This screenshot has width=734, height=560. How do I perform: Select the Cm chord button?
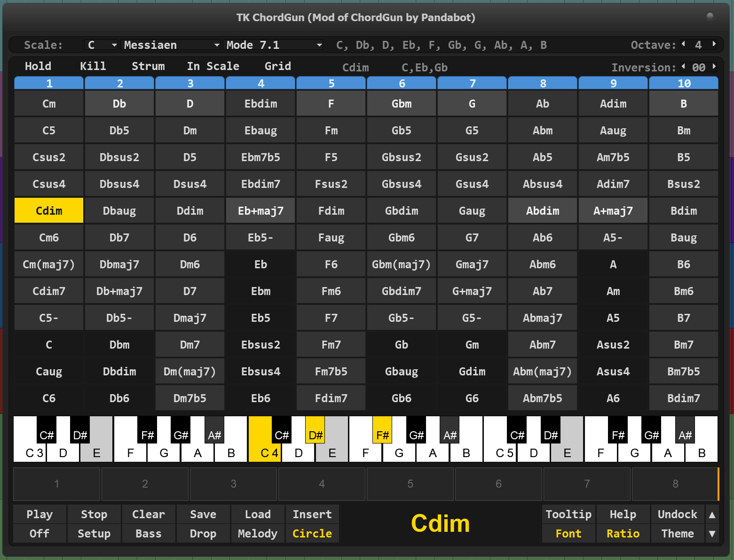coord(49,103)
